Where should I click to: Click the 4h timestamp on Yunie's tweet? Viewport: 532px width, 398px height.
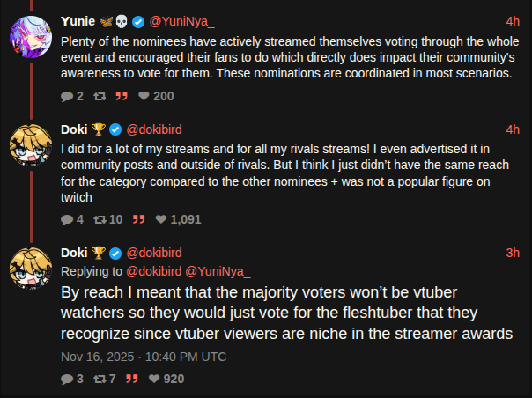pyautogui.click(x=513, y=21)
